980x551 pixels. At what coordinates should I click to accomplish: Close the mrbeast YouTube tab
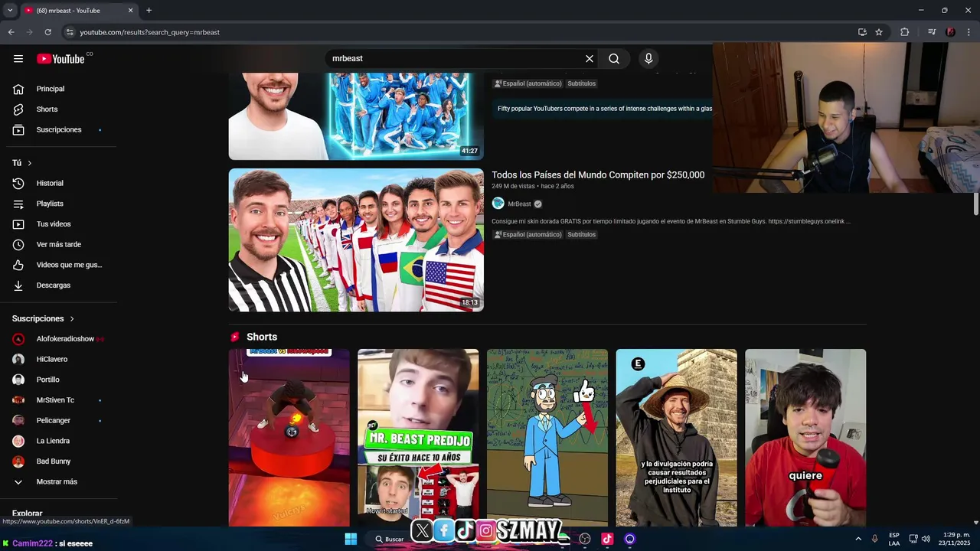pos(130,11)
